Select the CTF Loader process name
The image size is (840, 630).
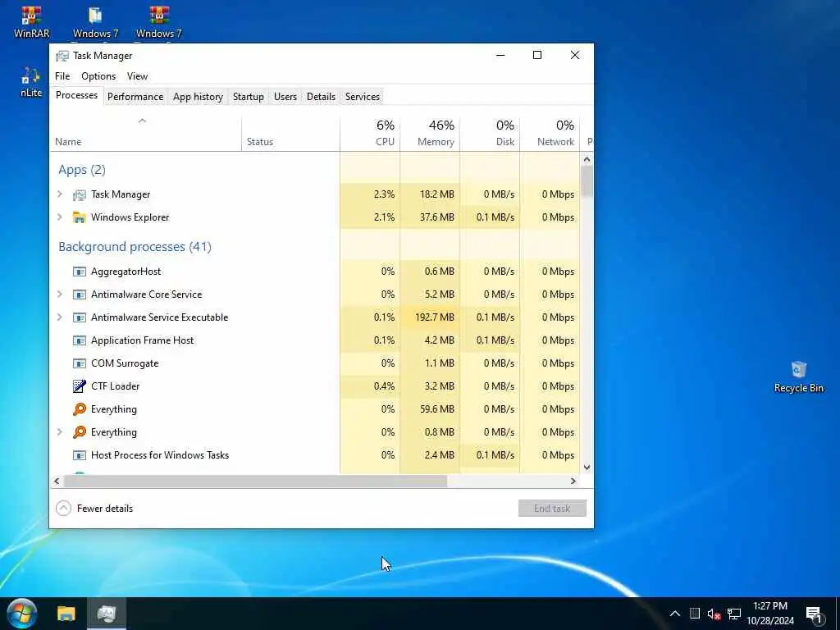(115, 386)
